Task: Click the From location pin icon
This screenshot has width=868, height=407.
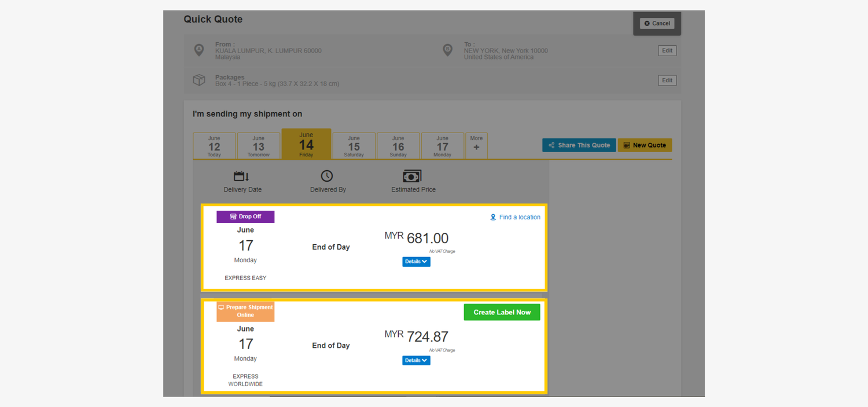Action: coord(199,50)
